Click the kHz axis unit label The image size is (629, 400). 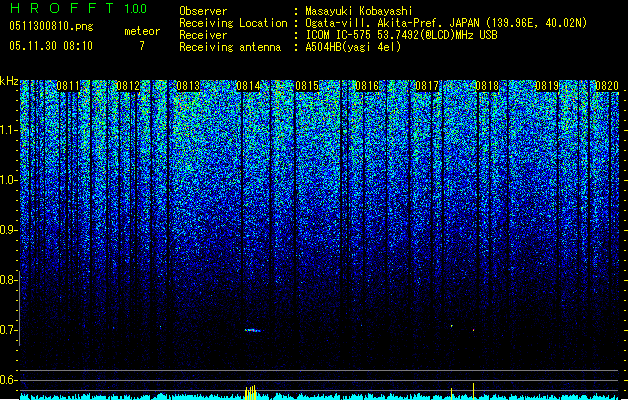click(9, 81)
